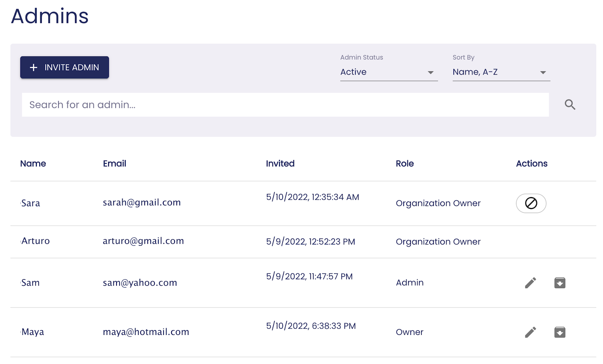
Task: Click email sam@yahoo.com
Action: coord(140,283)
